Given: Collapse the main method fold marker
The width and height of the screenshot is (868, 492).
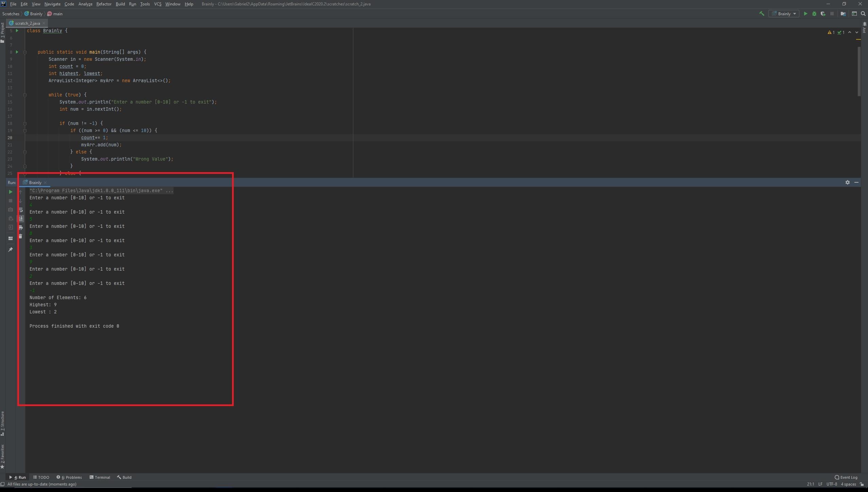Looking at the screenshot, I should [x=25, y=52].
